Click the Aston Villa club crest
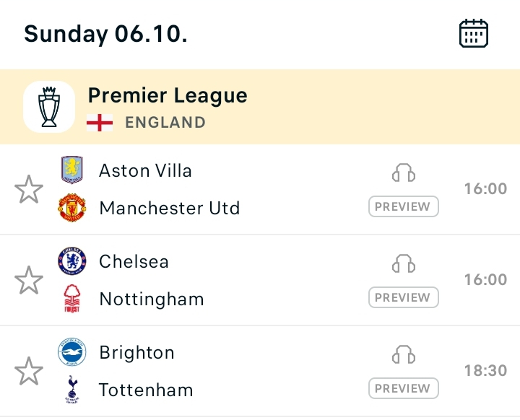Viewport: 520px width, 420px height. pos(72,170)
